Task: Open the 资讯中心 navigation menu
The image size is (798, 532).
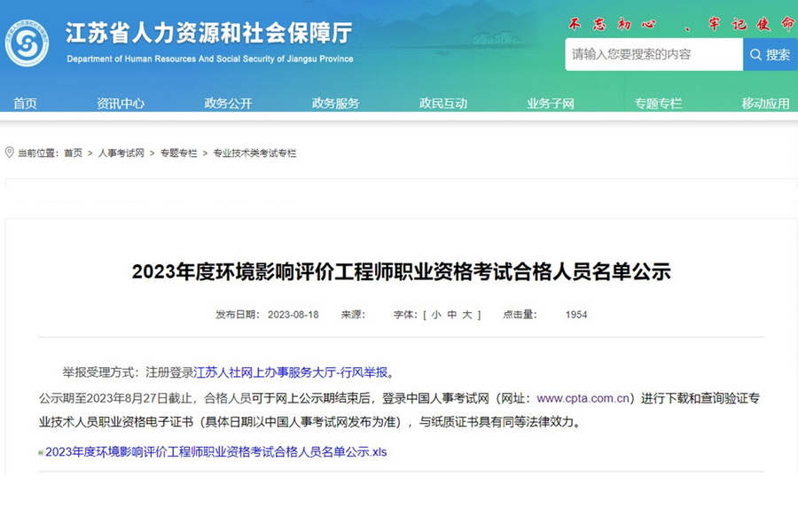Action: click(x=121, y=103)
